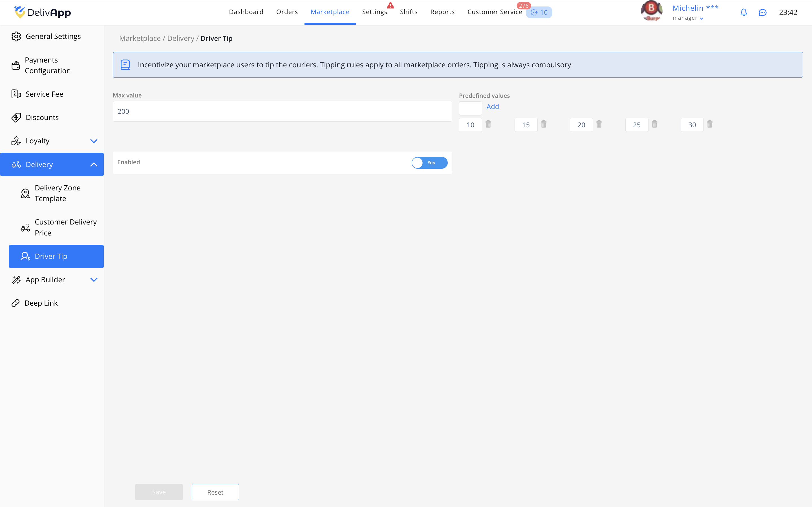Screen dimensions: 812x507
Task: Delete the predefined value 10
Action: click(488, 124)
